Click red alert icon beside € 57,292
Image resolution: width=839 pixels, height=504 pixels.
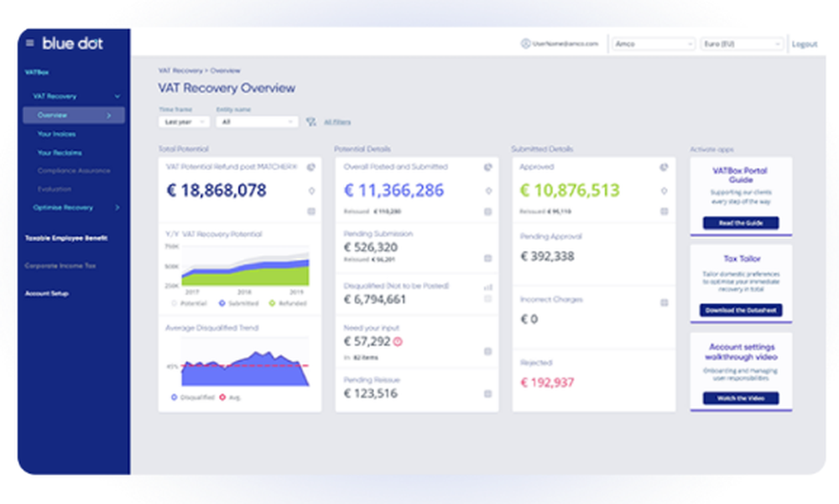(x=398, y=341)
